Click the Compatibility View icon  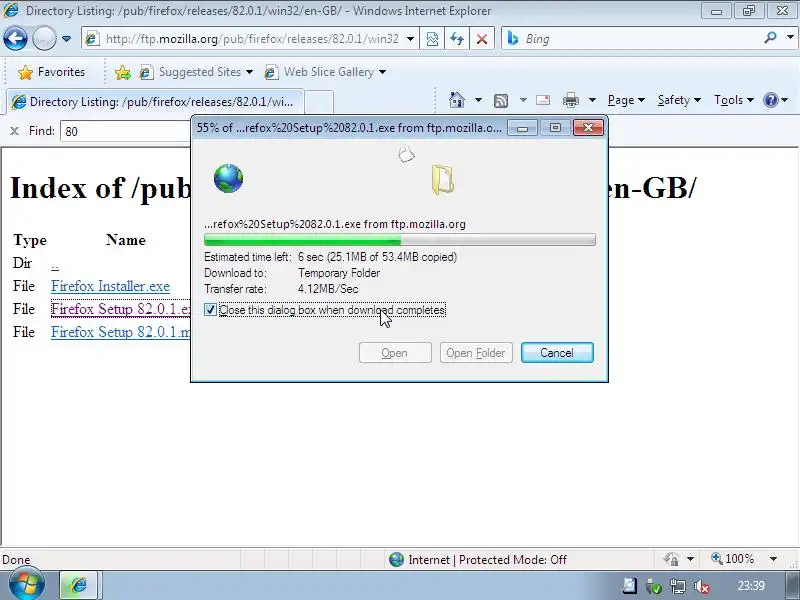[432, 39]
